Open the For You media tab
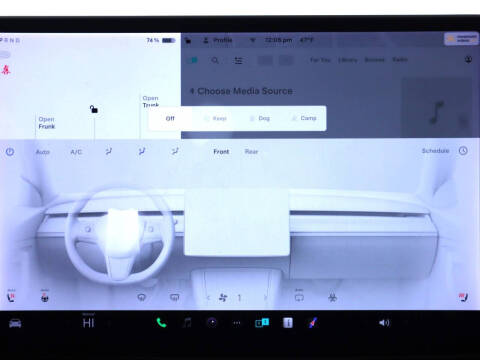480x360 pixels. [x=320, y=60]
